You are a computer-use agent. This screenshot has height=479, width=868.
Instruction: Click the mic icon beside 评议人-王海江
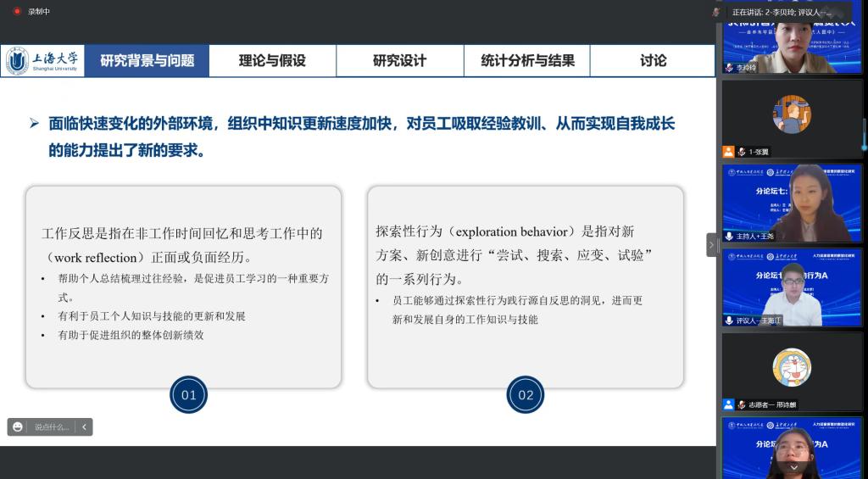pyautogui.click(x=730, y=320)
